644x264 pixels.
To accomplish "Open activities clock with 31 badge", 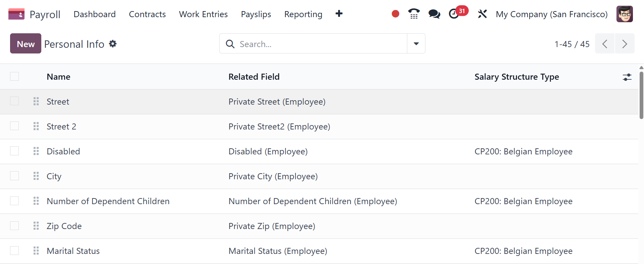I will point(454,14).
